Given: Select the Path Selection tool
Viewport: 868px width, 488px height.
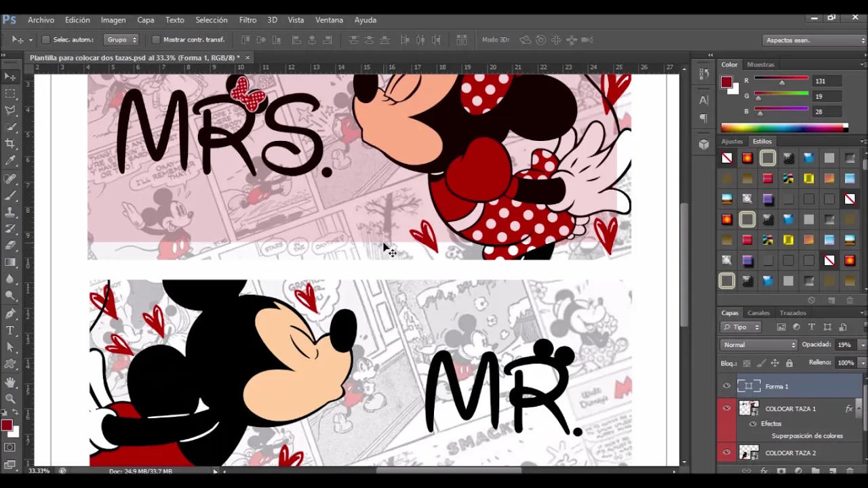Looking at the screenshot, I should [10, 348].
